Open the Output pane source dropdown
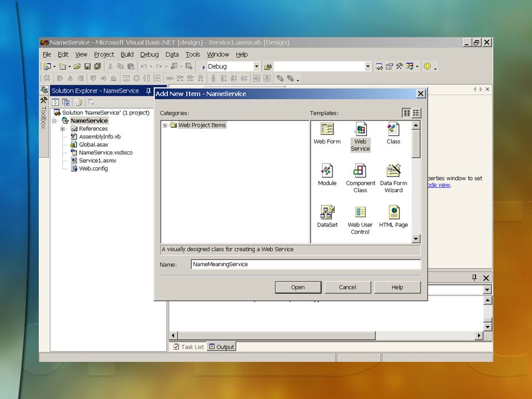 (x=487, y=290)
